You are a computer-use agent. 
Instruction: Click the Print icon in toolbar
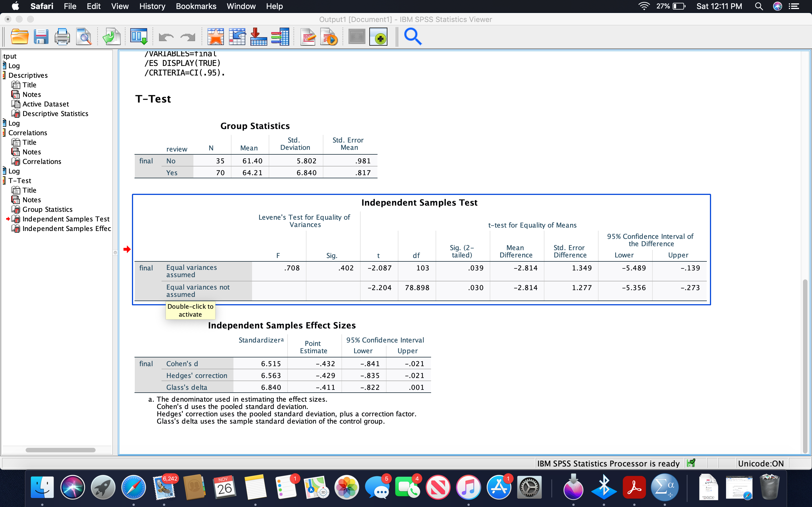click(62, 36)
